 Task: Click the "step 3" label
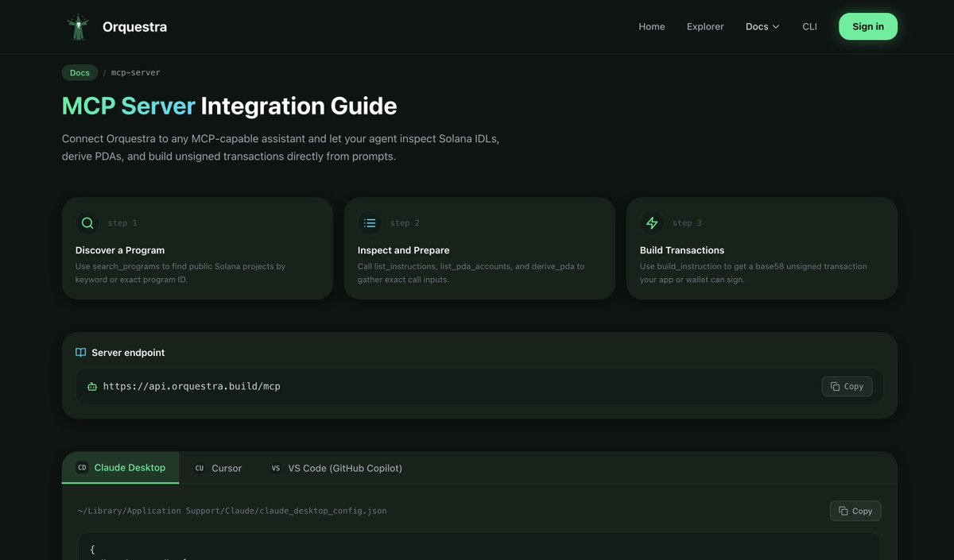click(687, 223)
